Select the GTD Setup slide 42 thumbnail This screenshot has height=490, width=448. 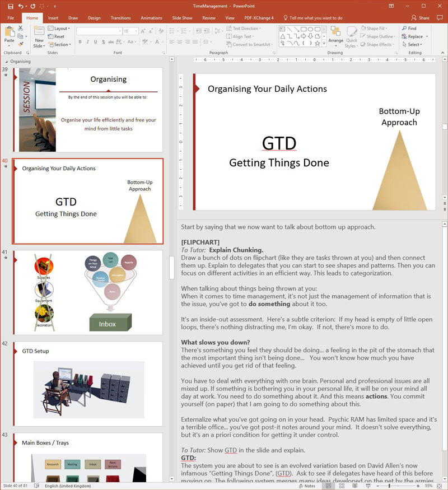click(88, 384)
